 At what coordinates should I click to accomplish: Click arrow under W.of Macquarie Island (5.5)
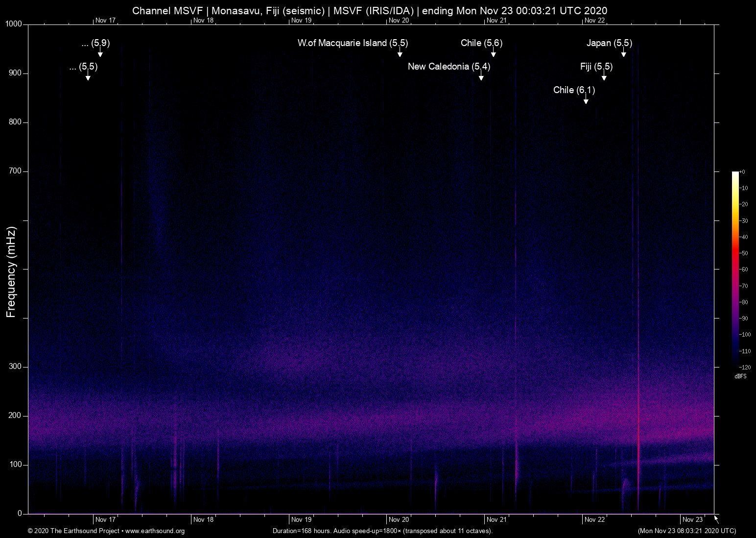coord(400,53)
